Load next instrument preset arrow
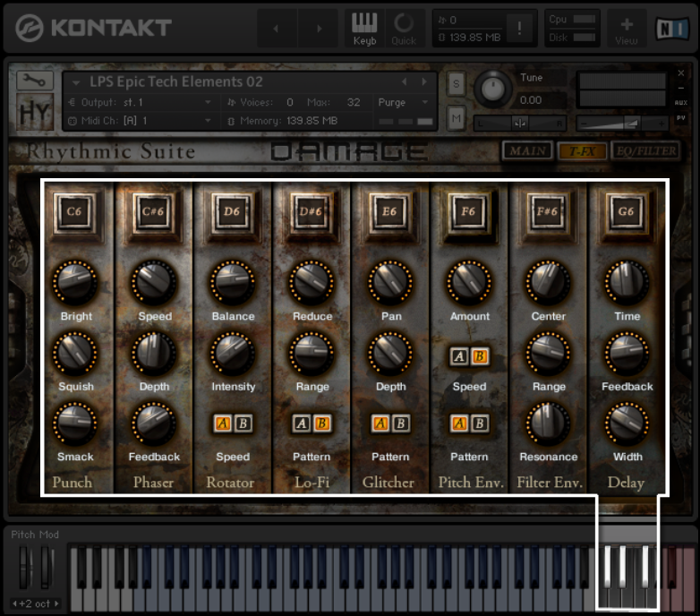Image resolution: width=700 pixels, height=616 pixels. click(424, 81)
